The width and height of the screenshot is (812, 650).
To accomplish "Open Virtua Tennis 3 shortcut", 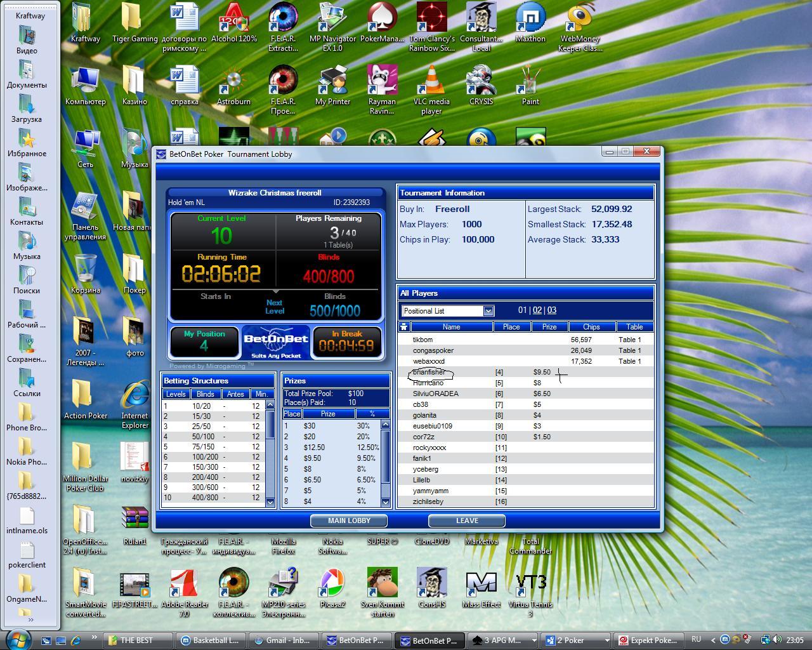I will point(530,592).
